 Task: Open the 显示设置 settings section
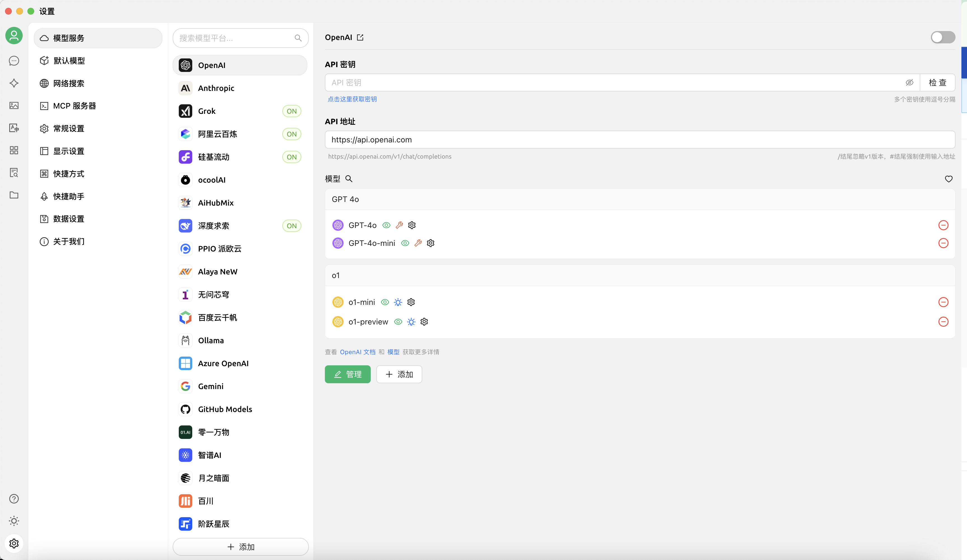click(98, 151)
